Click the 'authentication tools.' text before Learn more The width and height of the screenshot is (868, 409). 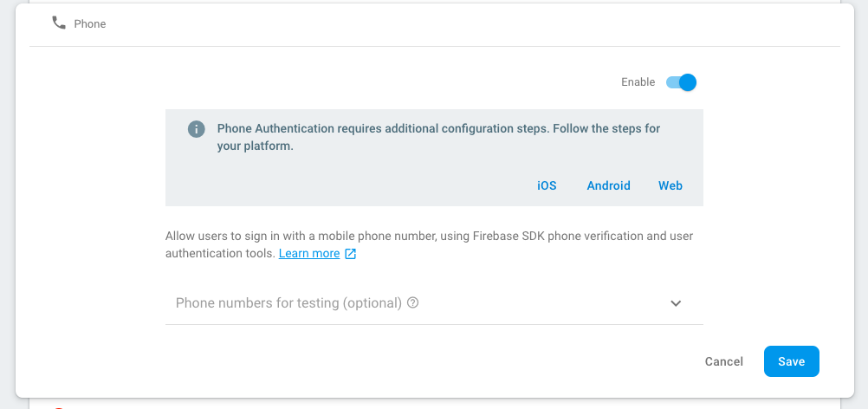[x=220, y=254]
